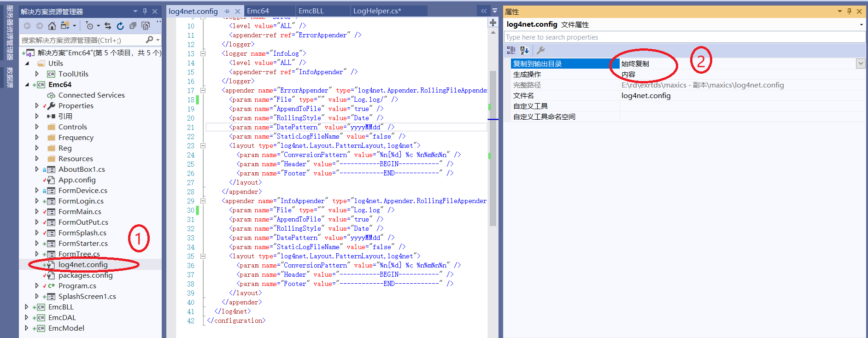Expand the EmcBLL project
This screenshot has width=868, height=338.
(x=27, y=307)
